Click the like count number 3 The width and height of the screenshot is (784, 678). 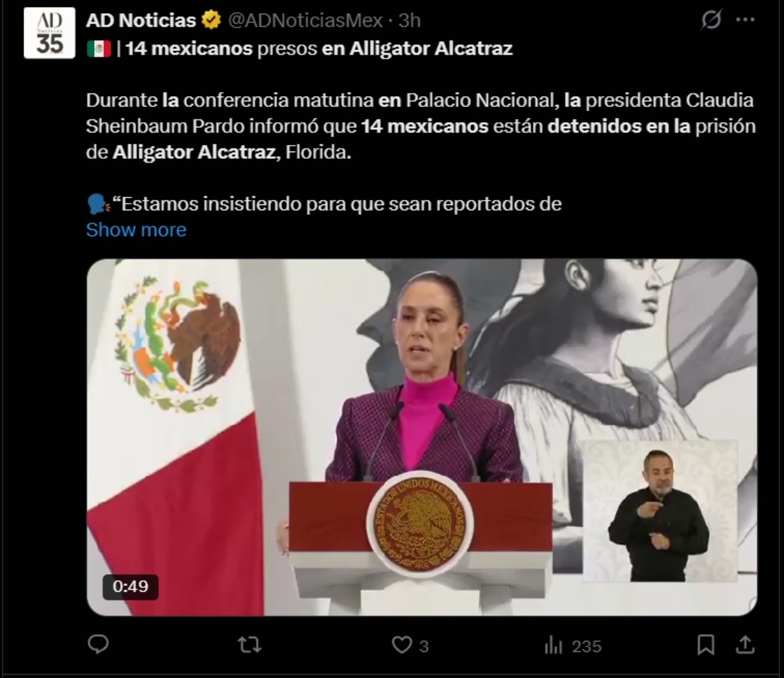(423, 647)
